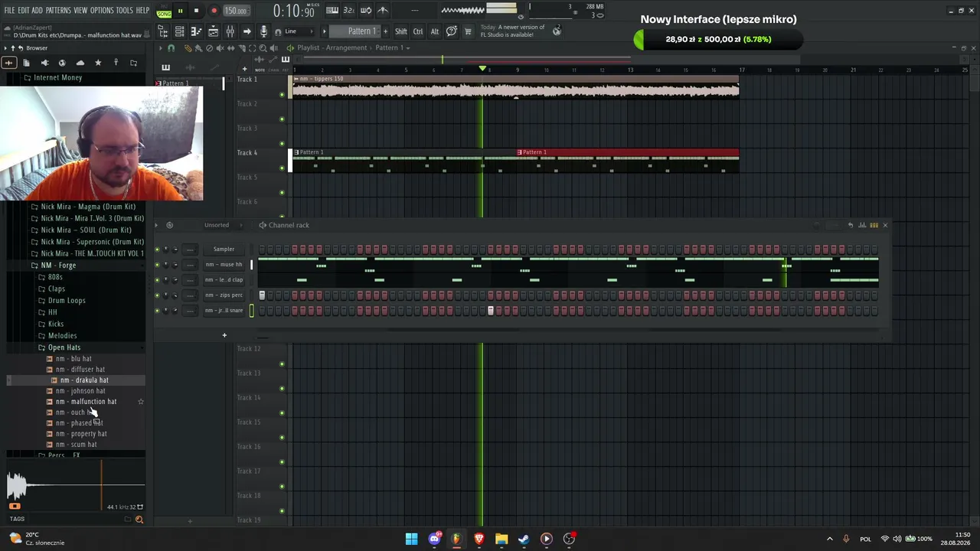Image resolution: width=980 pixels, height=551 pixels.
Task: Click the Channel rack graph editor icon
Action: (x=862, y=225)
